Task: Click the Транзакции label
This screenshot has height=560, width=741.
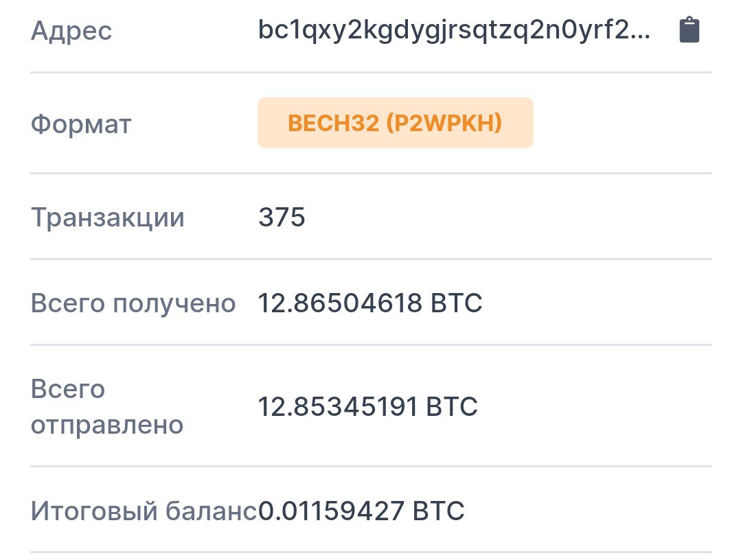Action: (108, 218)
